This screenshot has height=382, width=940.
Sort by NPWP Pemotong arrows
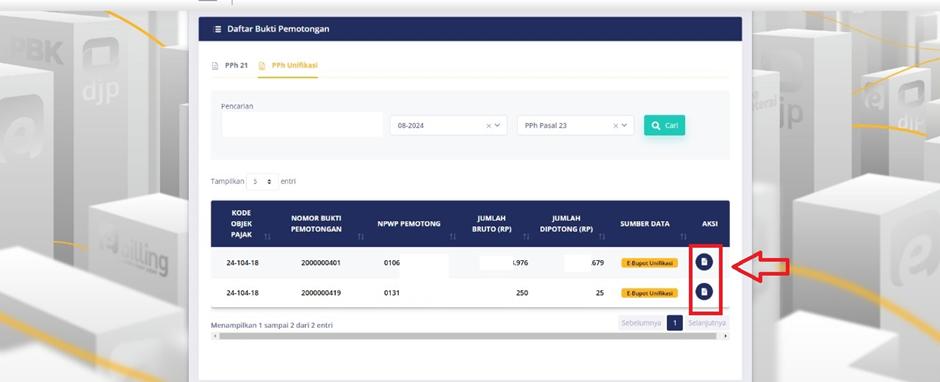(x=453, y=237)
